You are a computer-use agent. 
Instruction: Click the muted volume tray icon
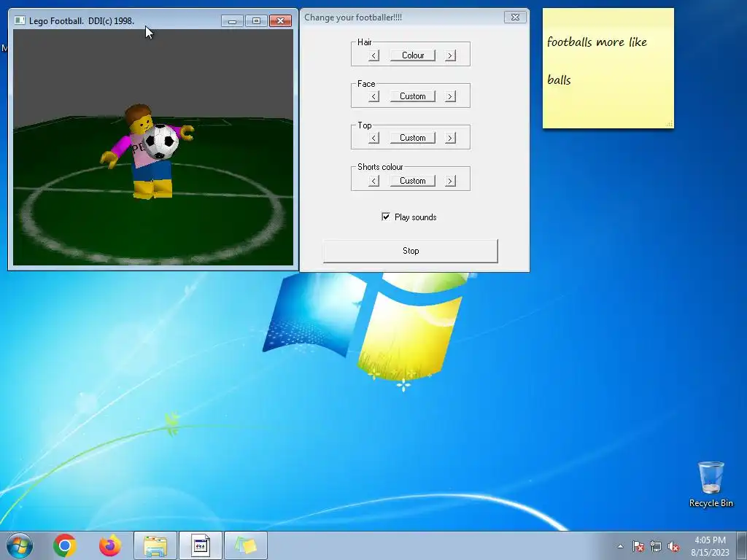(673, 546)
